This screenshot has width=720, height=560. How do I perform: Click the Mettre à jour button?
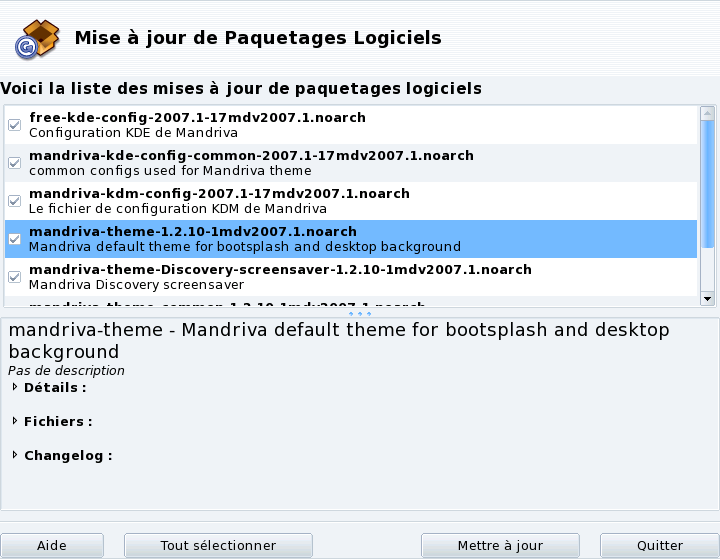pos(500,546)
